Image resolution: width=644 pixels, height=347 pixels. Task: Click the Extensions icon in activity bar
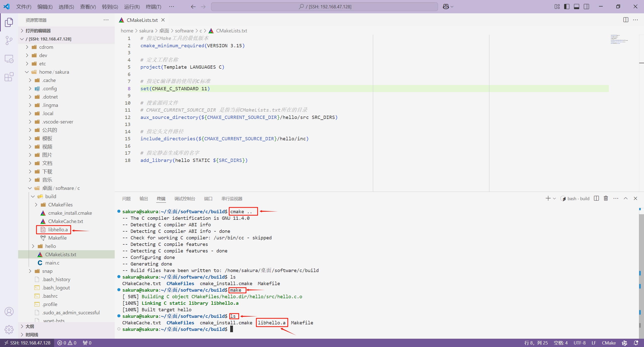coord(9,77)
